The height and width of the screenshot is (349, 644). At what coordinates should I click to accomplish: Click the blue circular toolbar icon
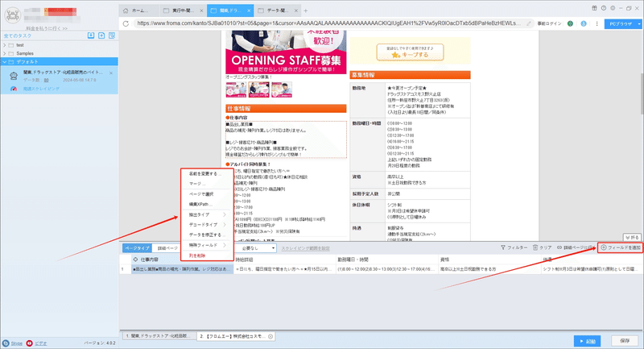(584, 23)
